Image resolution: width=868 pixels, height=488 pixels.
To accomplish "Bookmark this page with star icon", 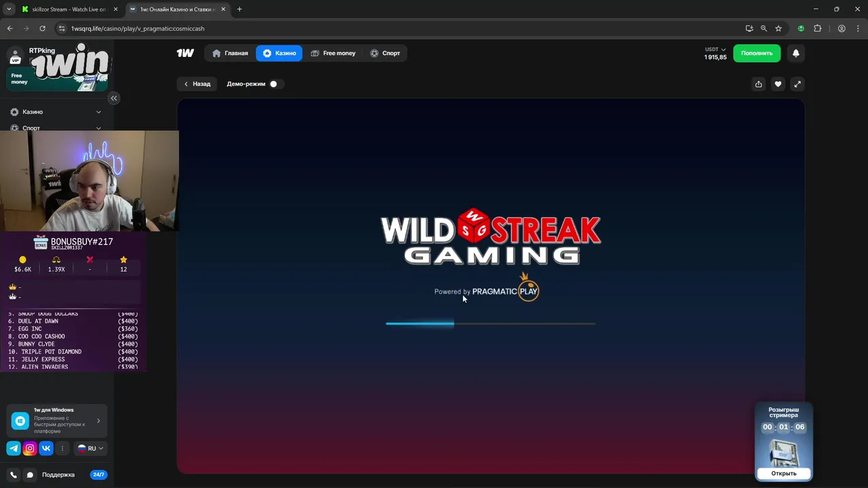I will (x=778, y=28).
